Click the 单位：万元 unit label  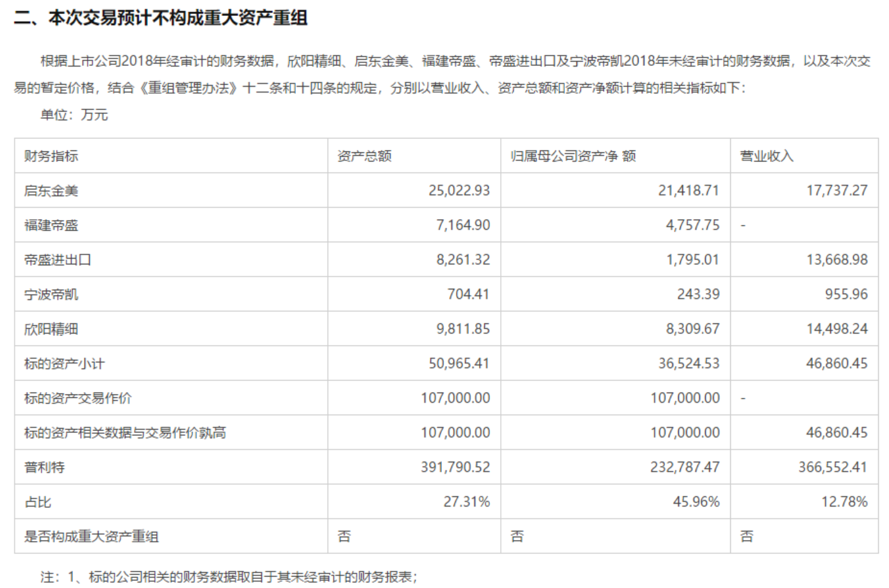(74, 115)
